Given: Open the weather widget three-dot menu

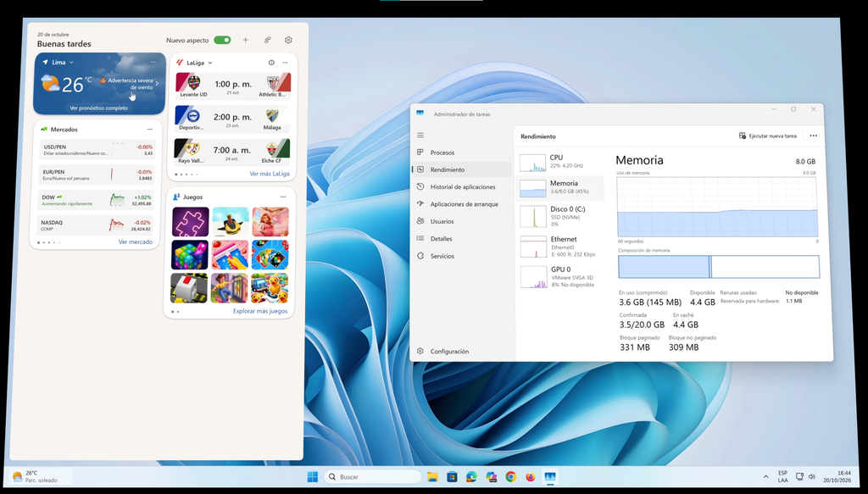Looking at the screenshot, I should click(153, 62).
